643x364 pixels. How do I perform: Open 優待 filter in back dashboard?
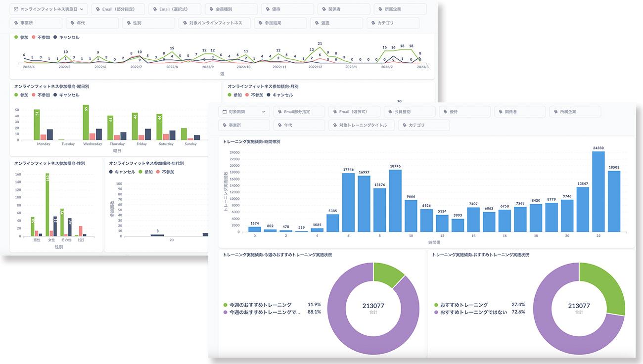point(287,9)
